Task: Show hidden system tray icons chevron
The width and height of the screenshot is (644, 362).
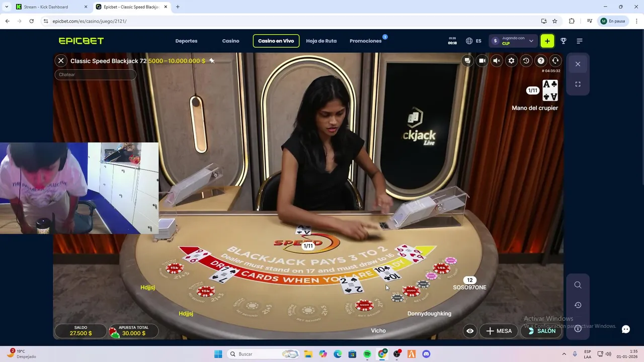Action: click(x=563, y=354)
